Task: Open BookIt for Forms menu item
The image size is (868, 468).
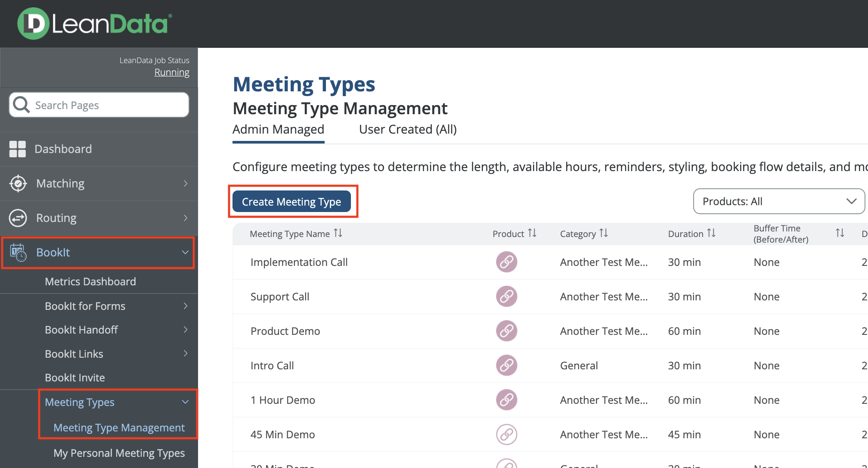Action: (85, 306)
